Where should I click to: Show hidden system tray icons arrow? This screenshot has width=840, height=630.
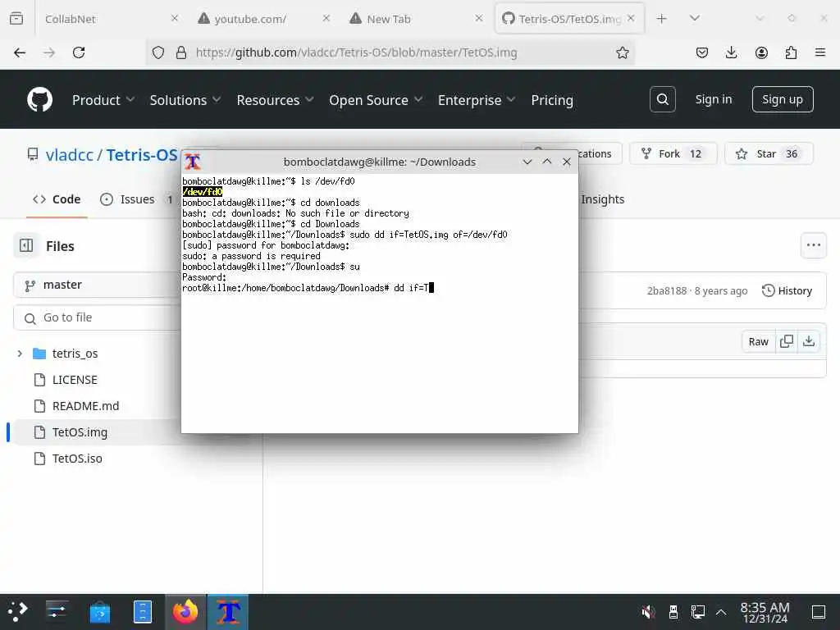[x=721, y=612]
